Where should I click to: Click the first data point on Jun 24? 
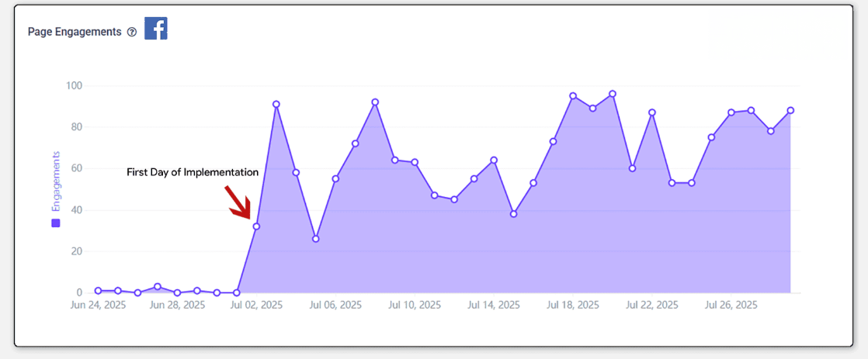[99, 291]
